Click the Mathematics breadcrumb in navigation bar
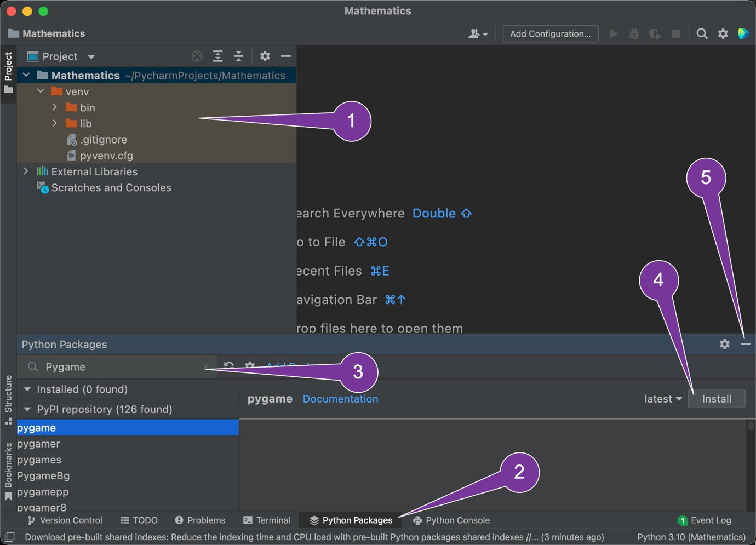Viewport: 756px width, 545px height. pyautogui.click(x=47, y=33)
